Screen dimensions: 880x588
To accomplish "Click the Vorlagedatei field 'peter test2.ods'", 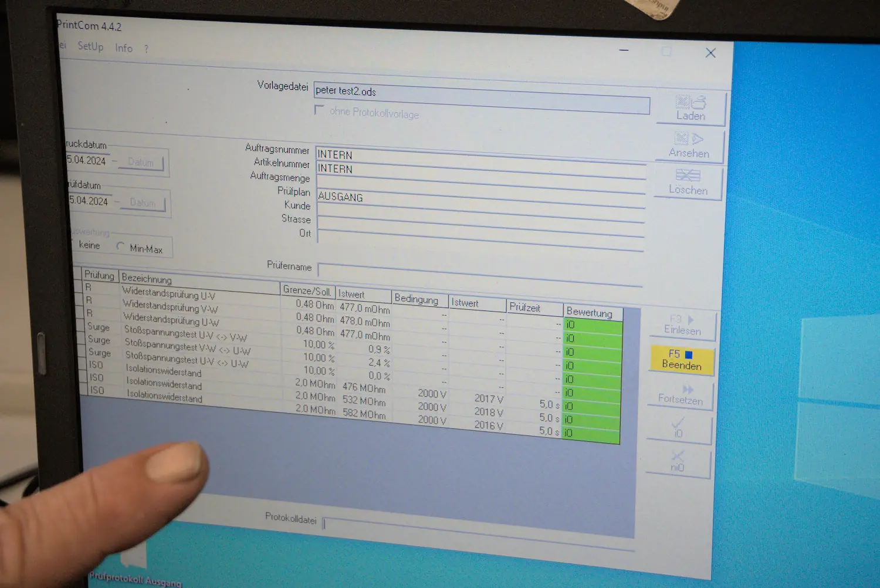I will 482,98.
